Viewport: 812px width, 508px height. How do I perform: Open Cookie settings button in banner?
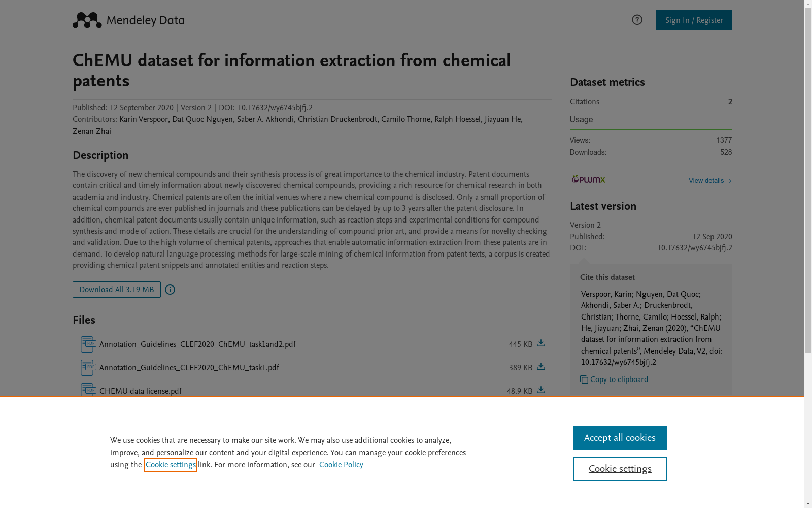tap(620, 469)
